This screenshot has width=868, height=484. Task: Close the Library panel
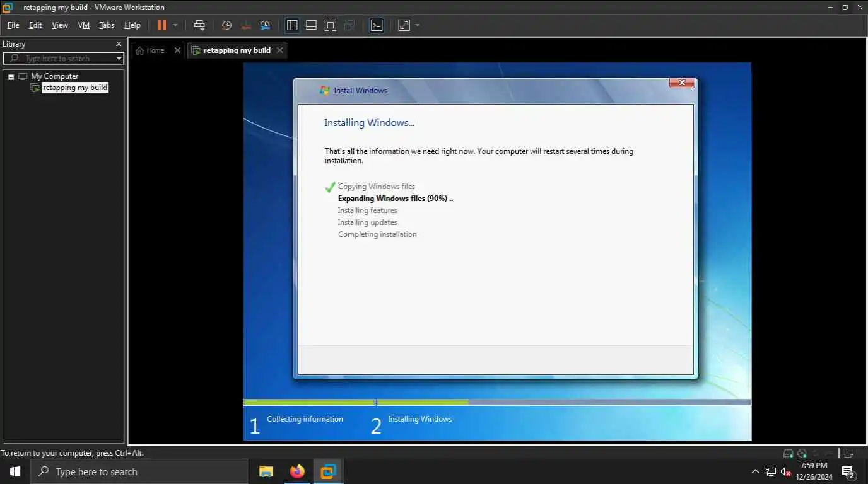tap(119, 44)
